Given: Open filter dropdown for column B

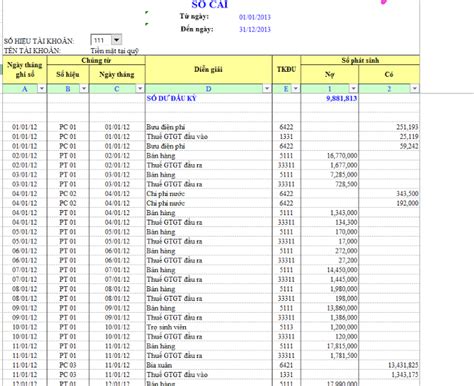Looking at the screenshot, I should pyautogui.click(x=84, y=89).
